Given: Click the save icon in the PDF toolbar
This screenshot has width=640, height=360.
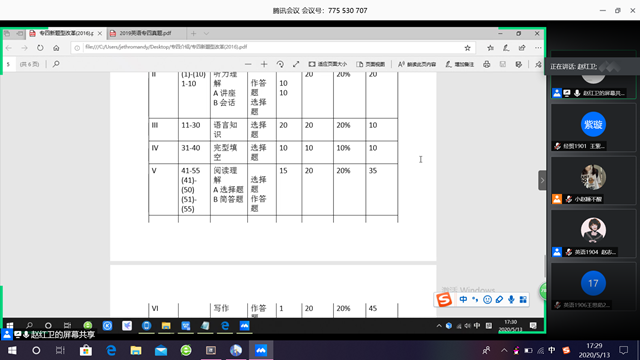Looking at the screenshot, I should [503, 64].
